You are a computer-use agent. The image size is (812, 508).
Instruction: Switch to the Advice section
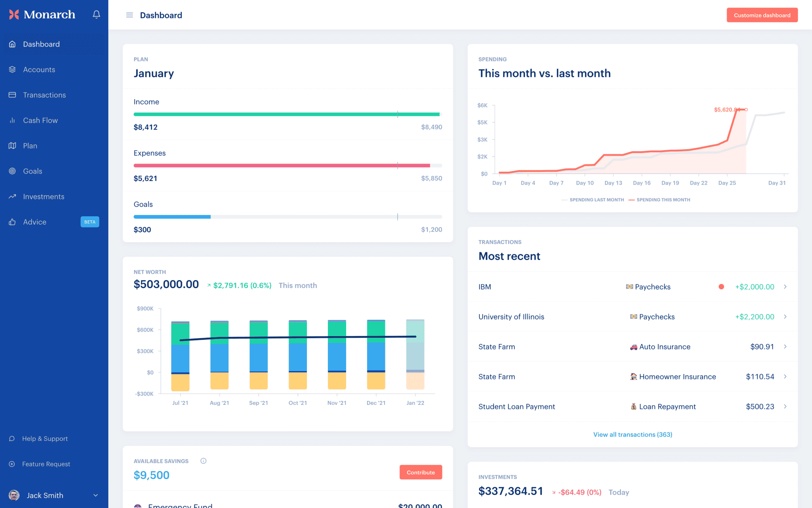coord(34,222)
